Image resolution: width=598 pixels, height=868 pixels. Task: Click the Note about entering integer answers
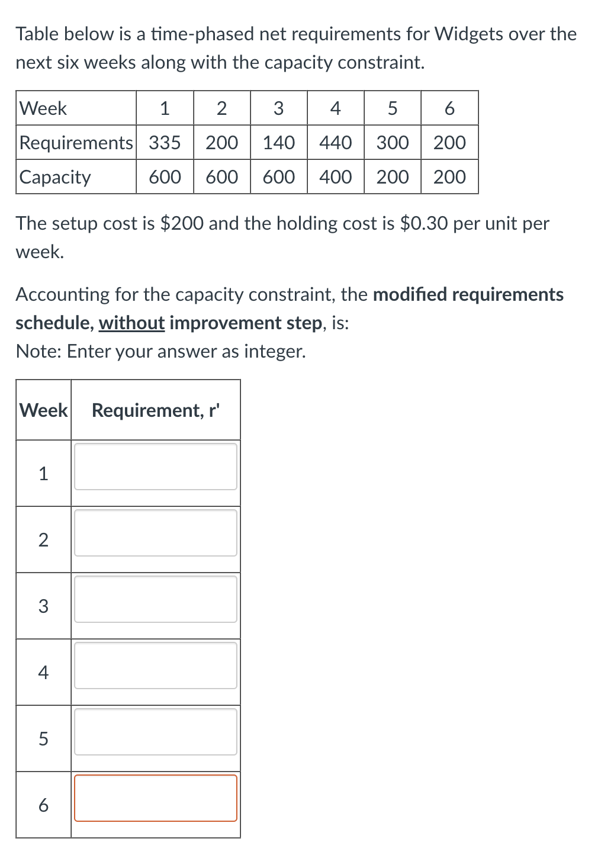pyautogui.click(x=160, y=351)
